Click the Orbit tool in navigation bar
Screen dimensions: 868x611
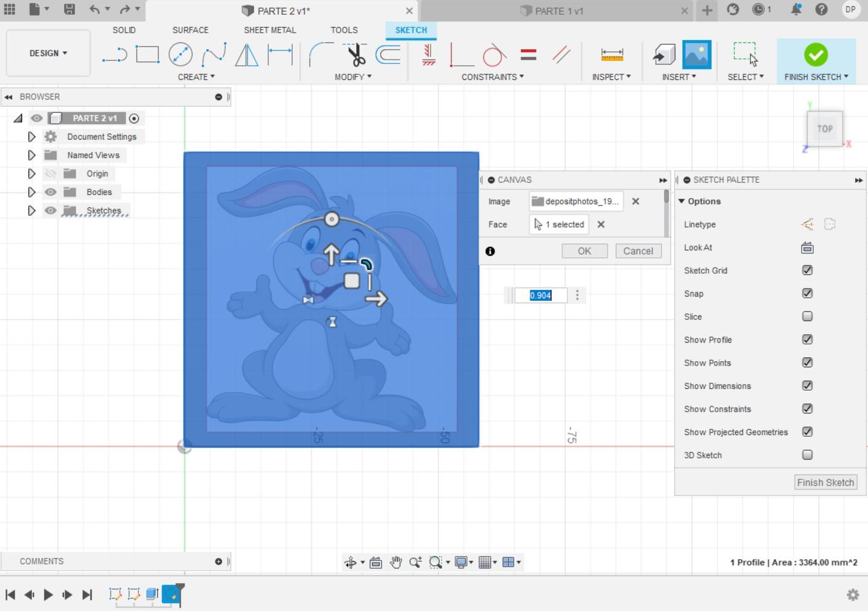[x=351, y=562]
